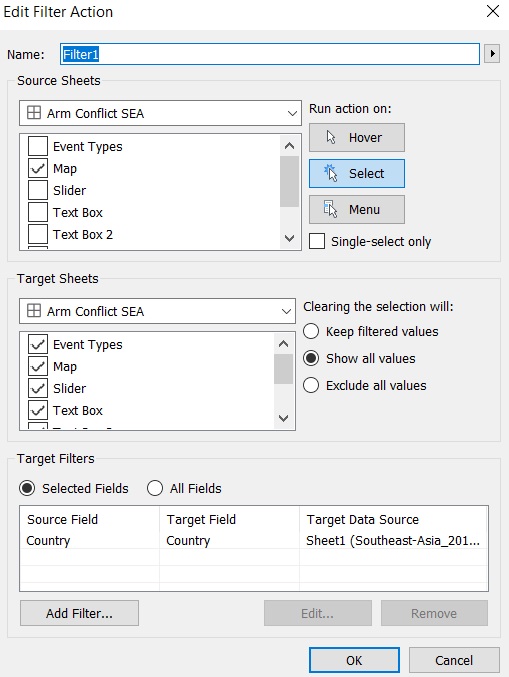Check Slider in Source Sheets list

pyautogui.click(x=38, y=190)
